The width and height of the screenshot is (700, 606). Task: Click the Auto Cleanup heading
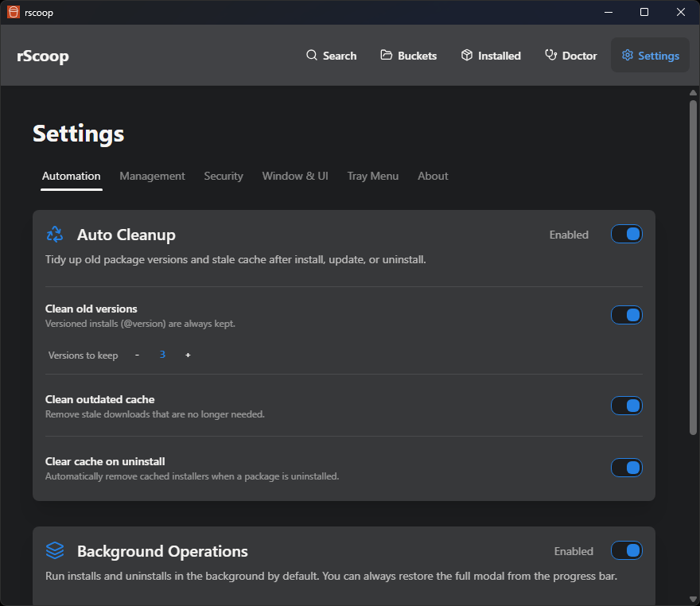(x=126, y=235)
